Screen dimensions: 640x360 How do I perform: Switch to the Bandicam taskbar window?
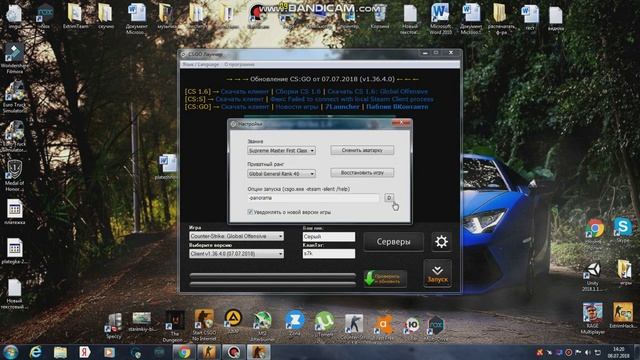233,352
